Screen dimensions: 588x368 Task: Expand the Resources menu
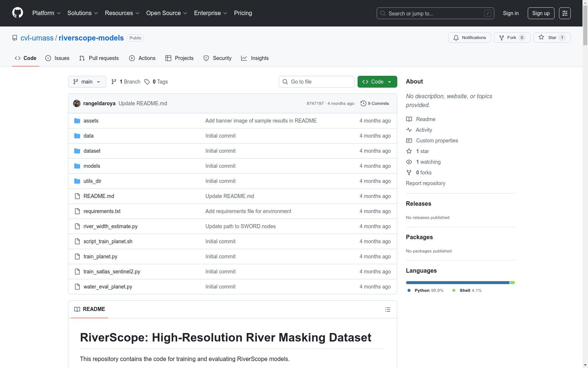(122, 13)
